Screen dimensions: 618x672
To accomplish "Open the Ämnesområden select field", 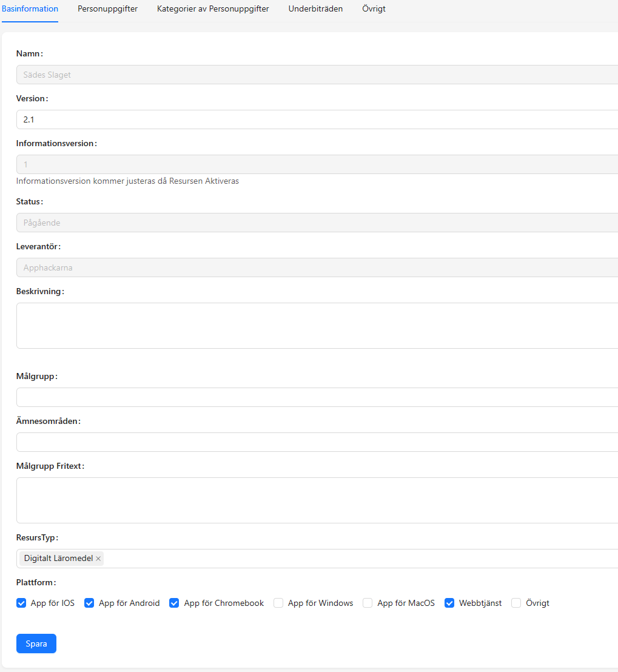I will [x=317, y=442].
